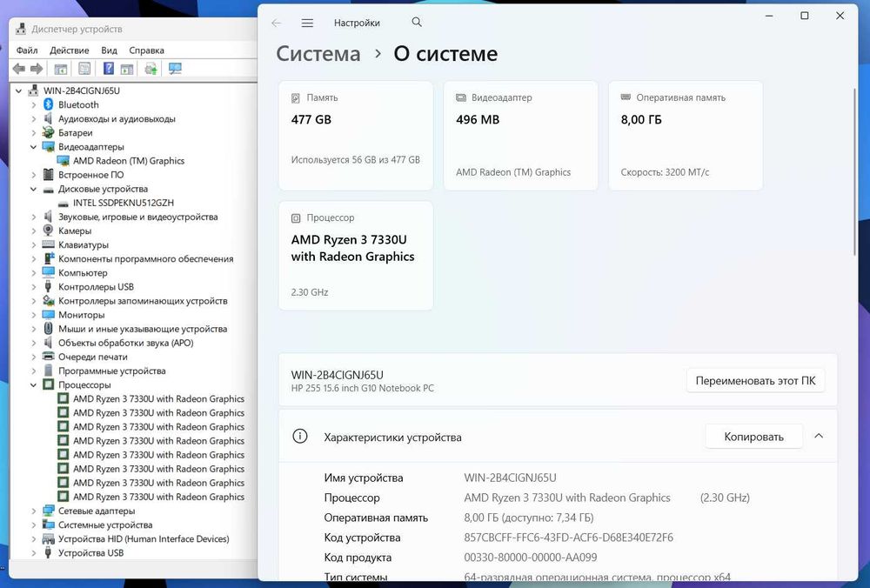Expand the Устройства USB node
The image size is (870, 588).
coord(33,552)
